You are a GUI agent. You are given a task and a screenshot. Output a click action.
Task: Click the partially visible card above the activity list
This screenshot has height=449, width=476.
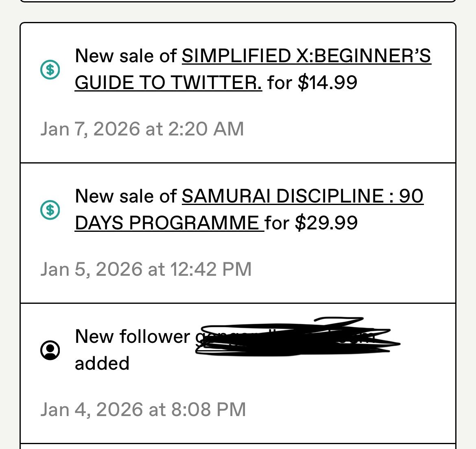pyautogui.click(x=238, y=1)
